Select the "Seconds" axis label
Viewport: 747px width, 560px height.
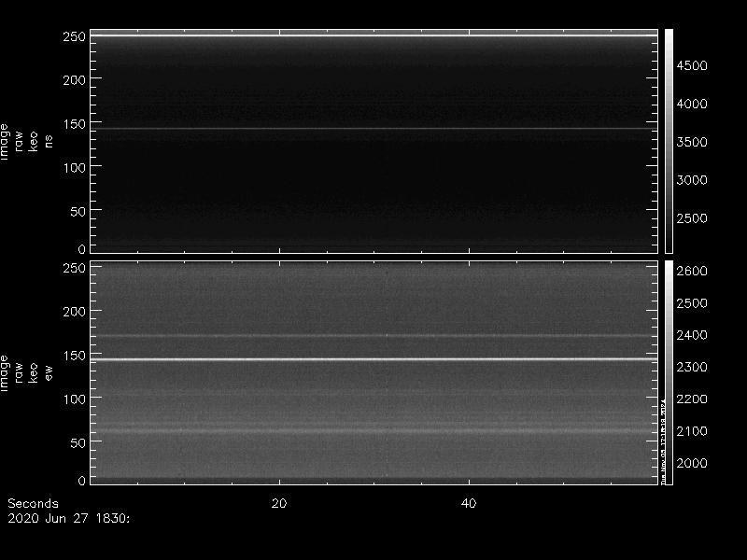(x=33, y=504)
